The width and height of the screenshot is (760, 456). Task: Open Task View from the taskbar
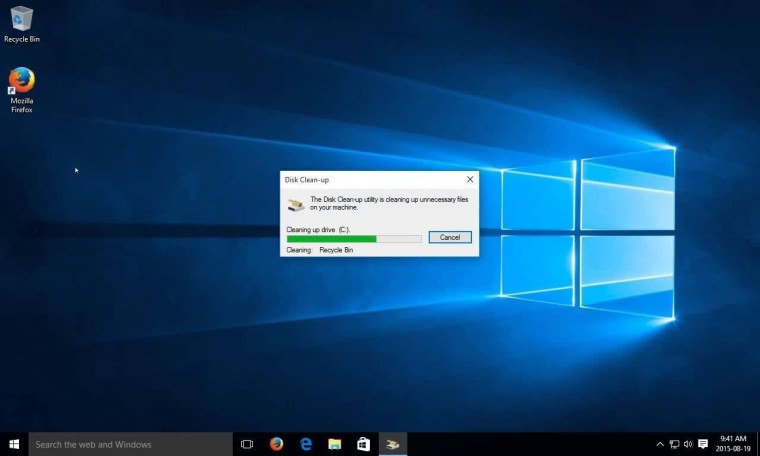248,444
